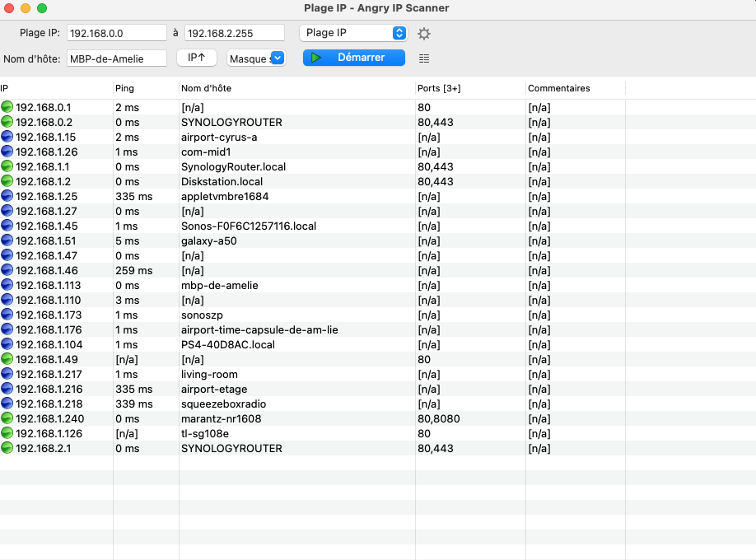Click the blue status icon for 192.168.1.51

coord(7,240)
